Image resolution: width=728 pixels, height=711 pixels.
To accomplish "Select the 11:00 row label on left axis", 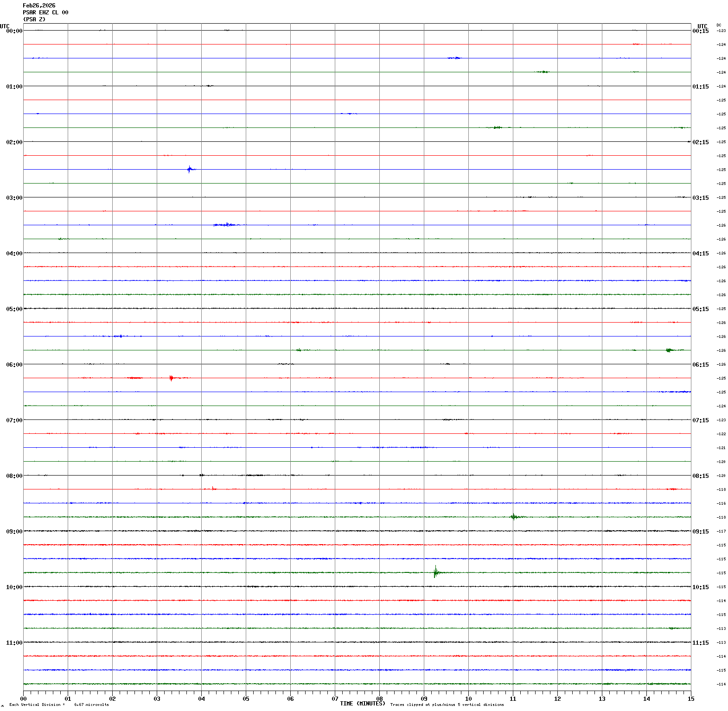I will (14, 643).
